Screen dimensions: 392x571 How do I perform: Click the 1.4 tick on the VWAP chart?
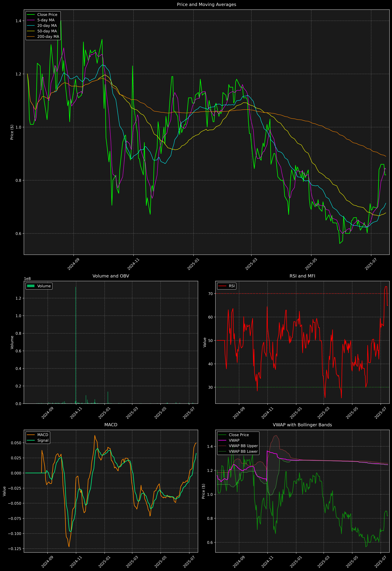point(210,446)
